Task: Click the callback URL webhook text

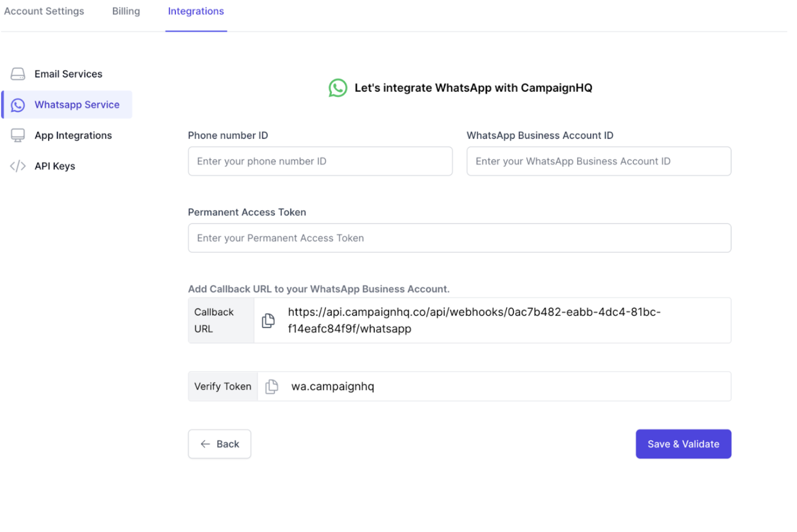Action: 474,320
